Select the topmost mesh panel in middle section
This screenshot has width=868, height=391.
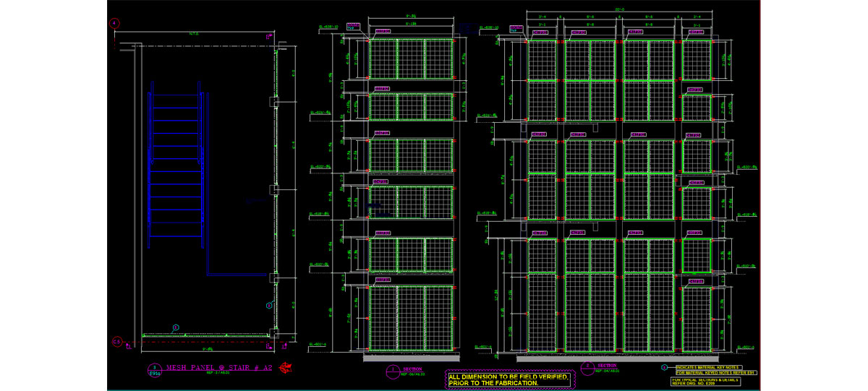(410, 57)
